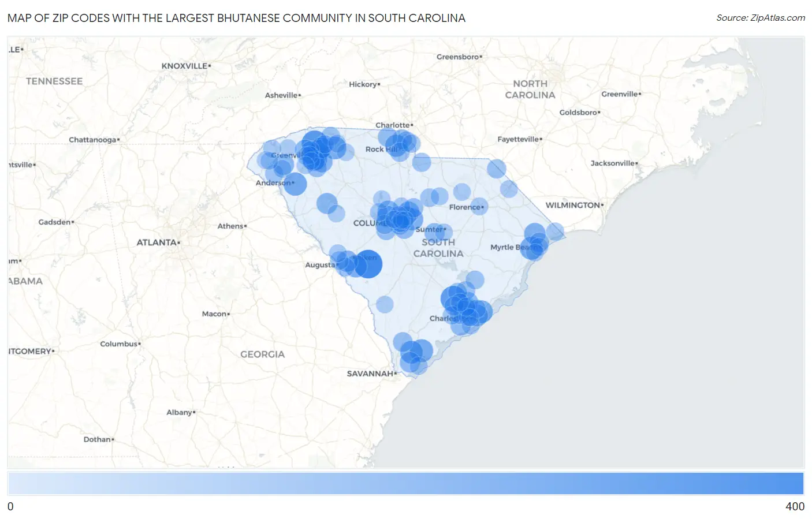Click the WILMINGTON city label

click(x=575, y=205)
